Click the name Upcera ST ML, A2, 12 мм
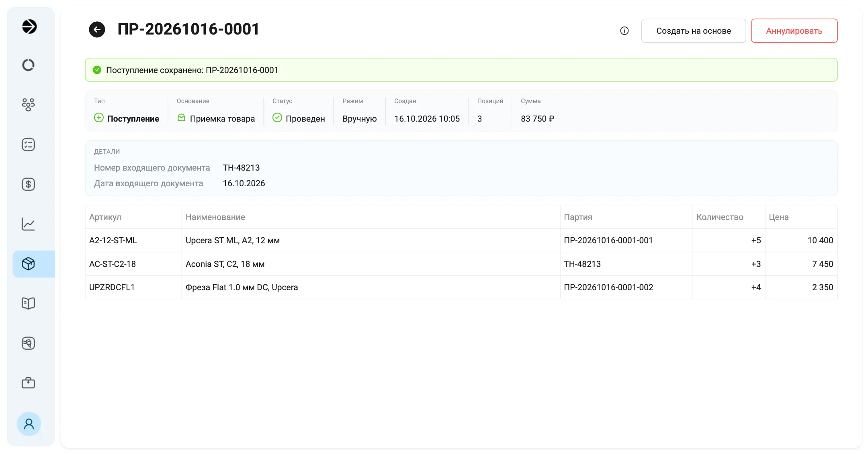This screenshot has width=868, height=454. pos(233,240)
